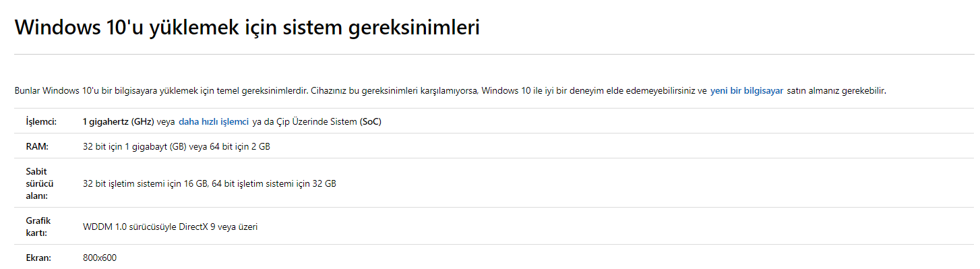This screenshot has height=269, width=980.
Task: Click the 'RAM:' row label
Action: click(x=37, y=146)
